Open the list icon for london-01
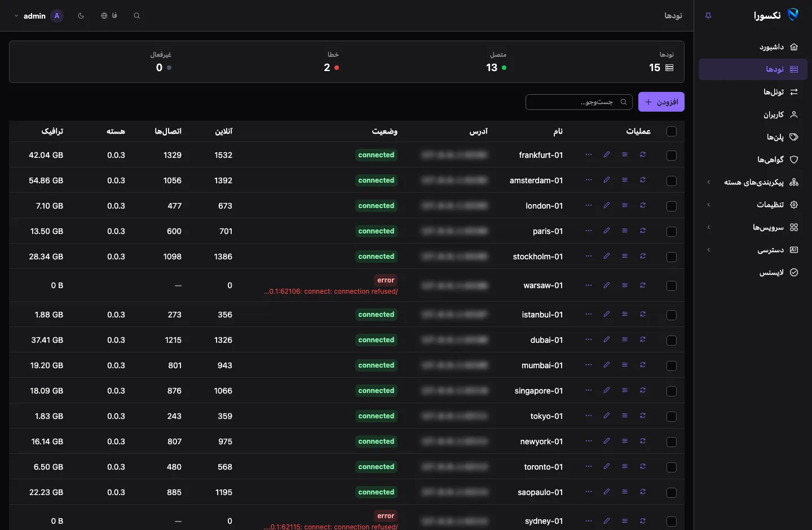This screenshot has width=812, height=530. (x=625, y=205)
